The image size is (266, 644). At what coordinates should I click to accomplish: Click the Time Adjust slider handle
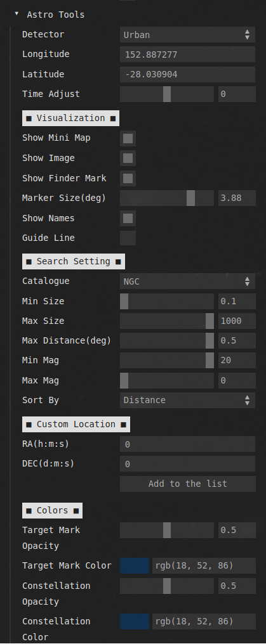click(167, 94)
